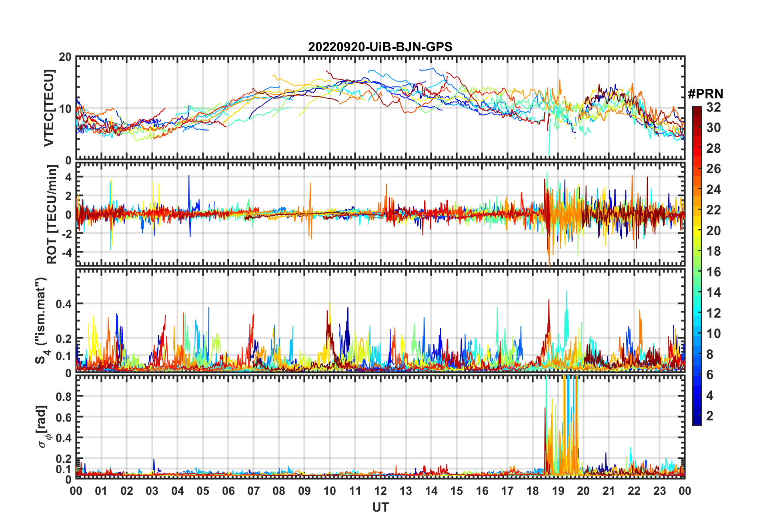The image size is (761, 532).
Task: Click the UT hour tick label "19"
Action: (x=558, y=491)
